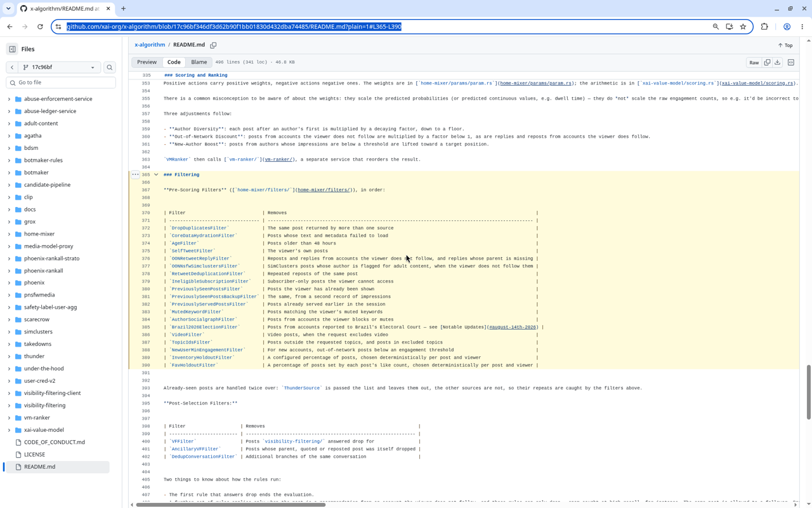Switch to the Blame tab
Viewport: 812px width, 508px height.
click(x=199, y=62)
